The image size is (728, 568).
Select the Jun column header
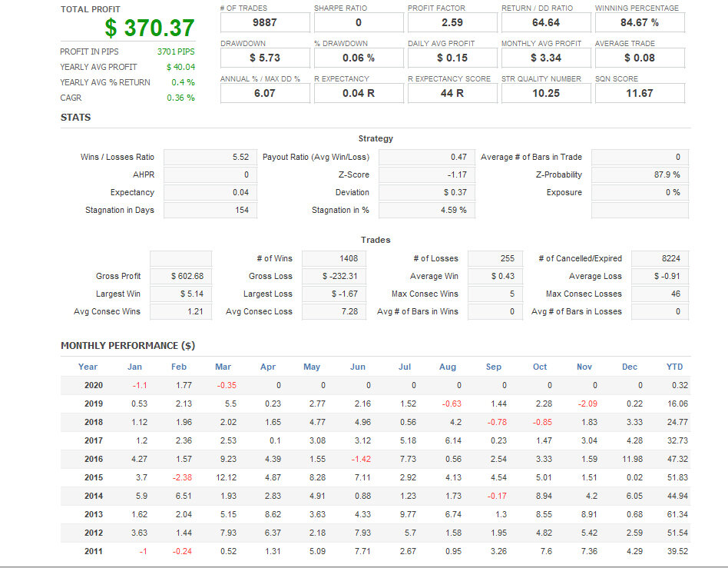point(358,367)
